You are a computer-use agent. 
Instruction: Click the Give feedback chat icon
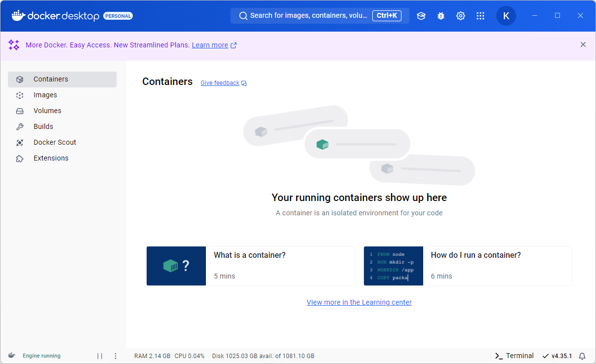[x=244, y=83]
